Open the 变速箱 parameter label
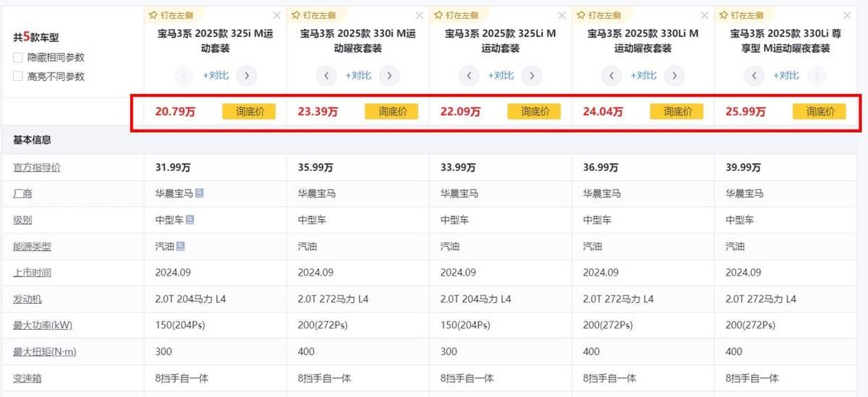 (27, 378)
